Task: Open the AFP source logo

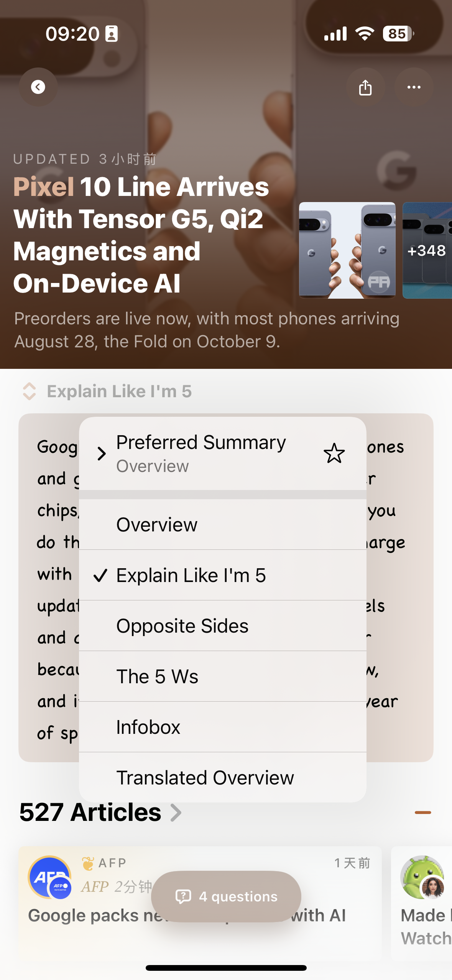Action: [49, 877]
